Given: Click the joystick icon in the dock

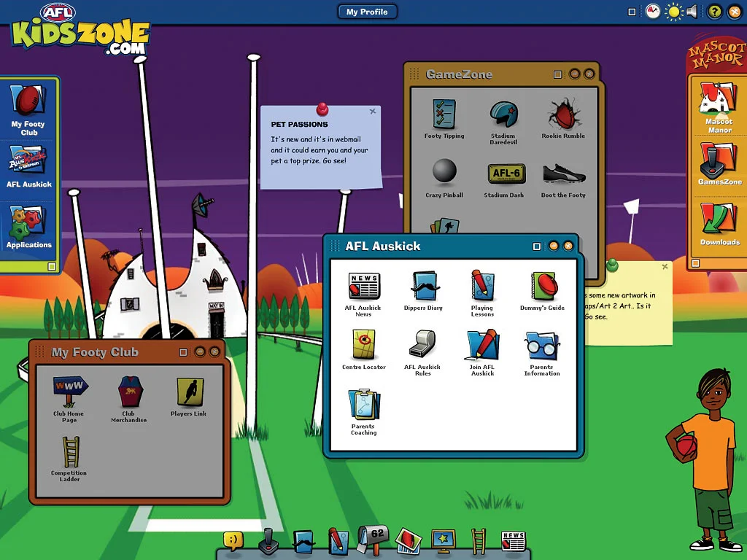Looking at the screenshot, I should (268, 542).
